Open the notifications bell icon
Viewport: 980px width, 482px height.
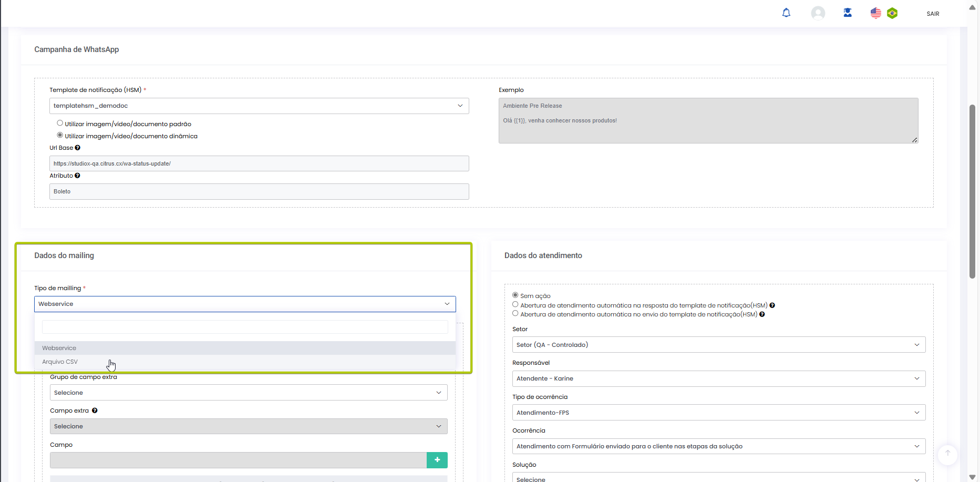[786, 13]
